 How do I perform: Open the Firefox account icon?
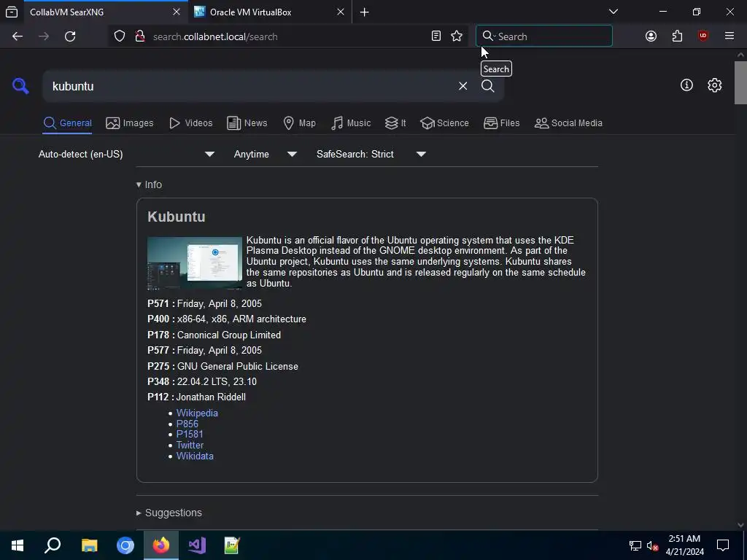coord(651,36)
